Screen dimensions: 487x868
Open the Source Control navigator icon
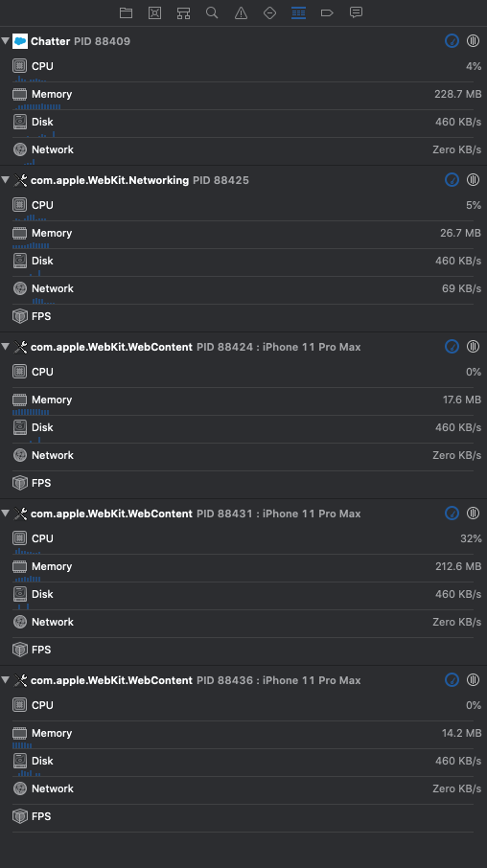click(x=155, y=12)
